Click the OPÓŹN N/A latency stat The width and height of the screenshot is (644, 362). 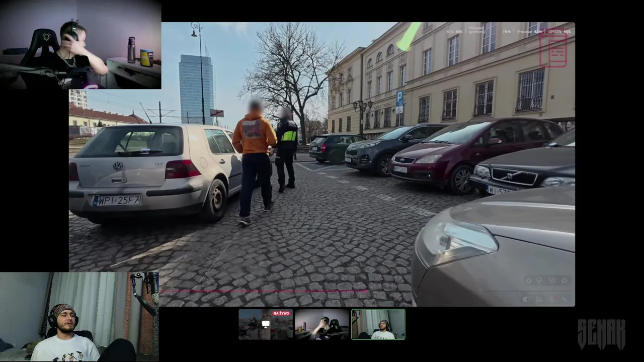coord(559,32)
